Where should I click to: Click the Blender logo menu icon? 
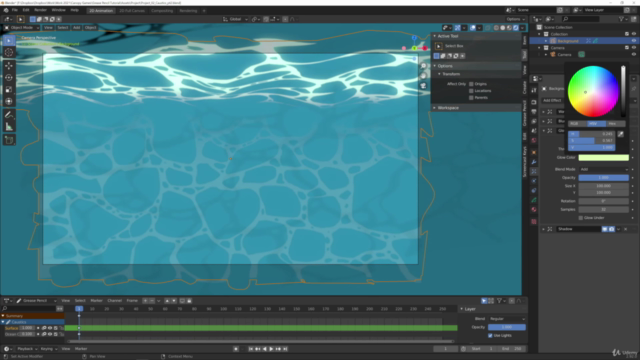6,10
